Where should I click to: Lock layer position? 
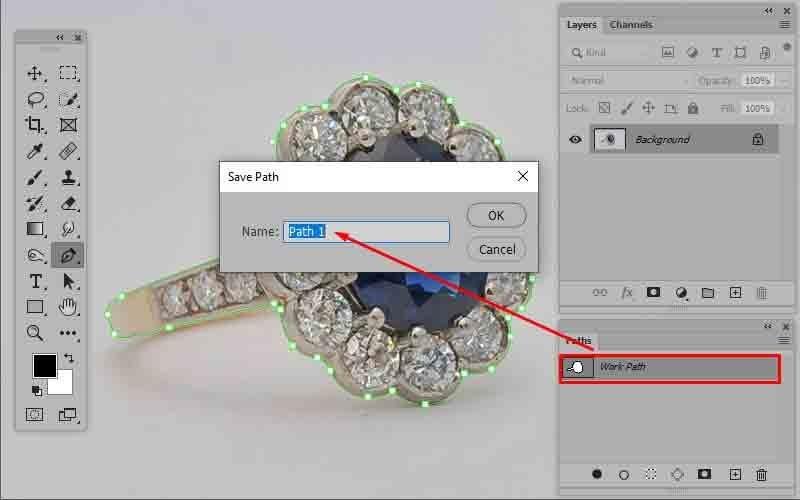click(x=648, y=108)
